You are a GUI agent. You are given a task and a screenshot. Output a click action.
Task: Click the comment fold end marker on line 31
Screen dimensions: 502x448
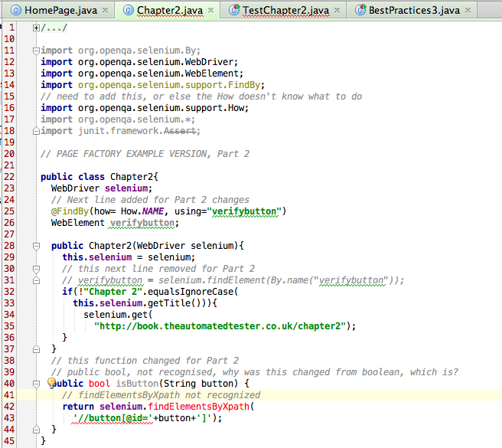(36, 280)
